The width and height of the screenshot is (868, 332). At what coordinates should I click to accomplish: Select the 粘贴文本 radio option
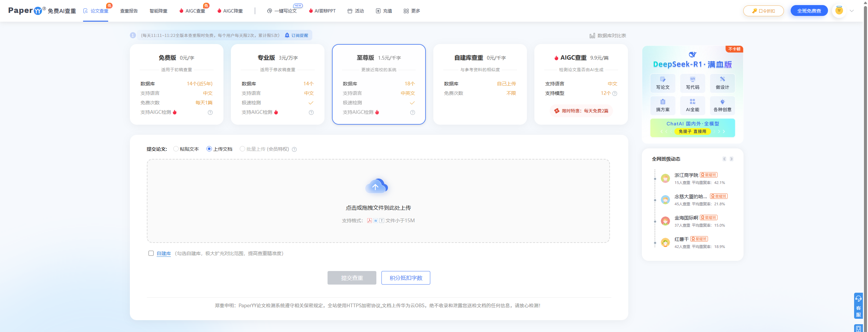(176, 149)
